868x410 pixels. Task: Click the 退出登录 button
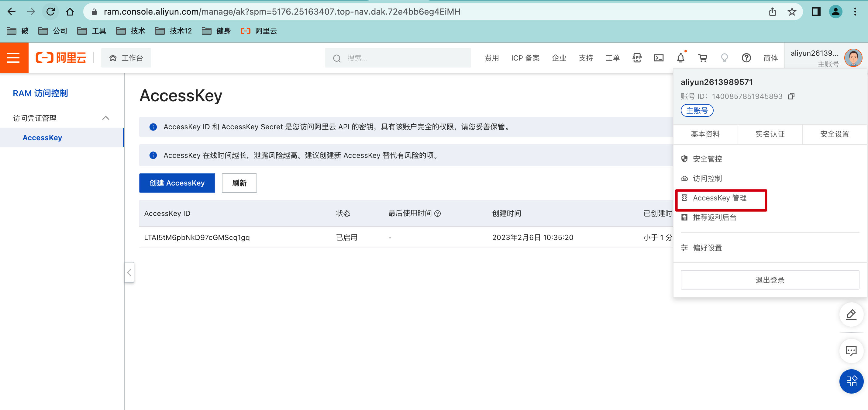click(x=770, y=280)
